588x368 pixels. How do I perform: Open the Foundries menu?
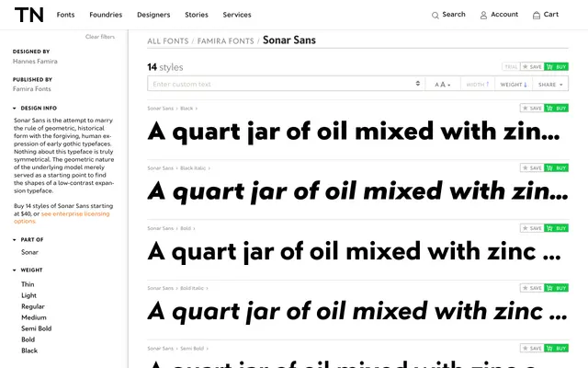[106, 15]
